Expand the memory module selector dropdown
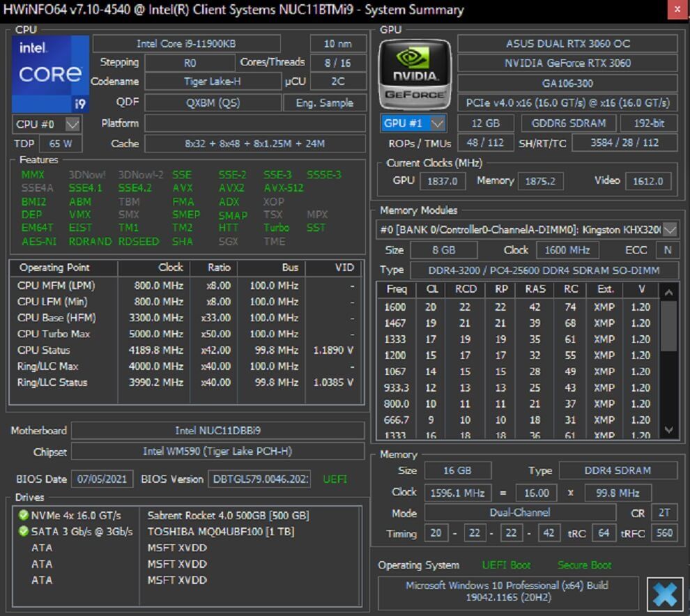This screenshot has height=616, width=690. (x=670, y=230)
